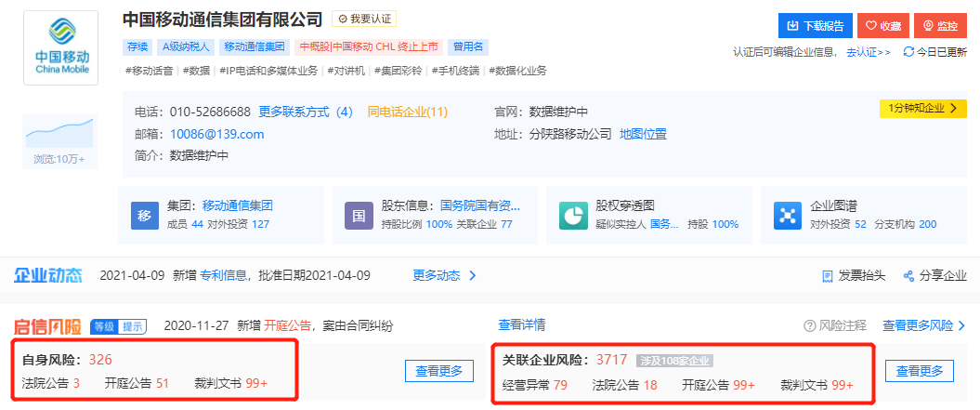Image resolution: width=980 pixels, height=410 pixels.
Task: Click 企业图谱 对外投资 count 52
Action: [860, 224]
